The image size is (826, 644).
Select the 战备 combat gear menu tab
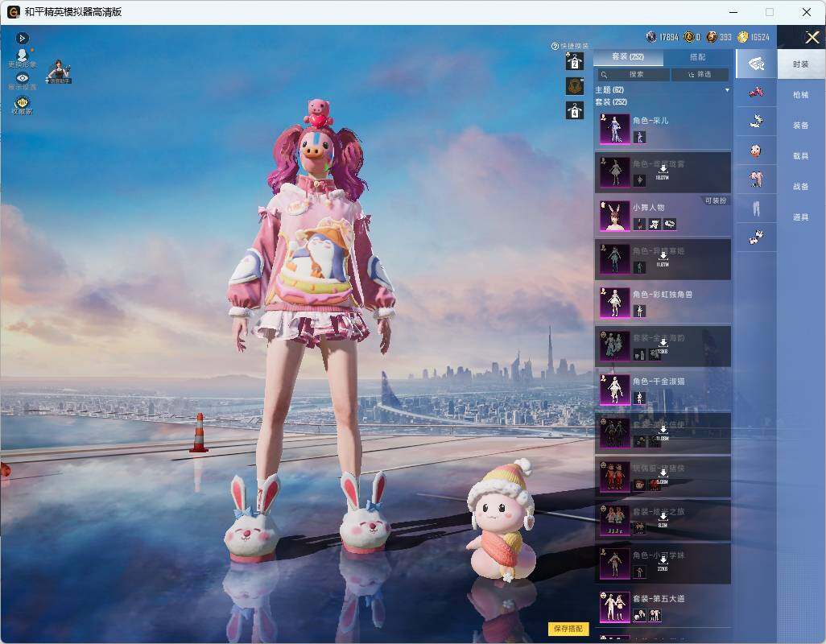pos(801,187)
